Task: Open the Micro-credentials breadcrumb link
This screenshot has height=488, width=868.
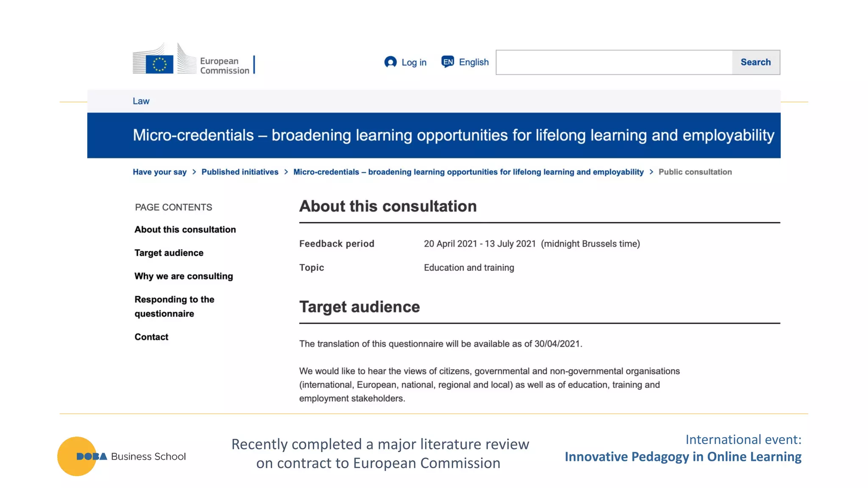Action: tap(468, 172)
